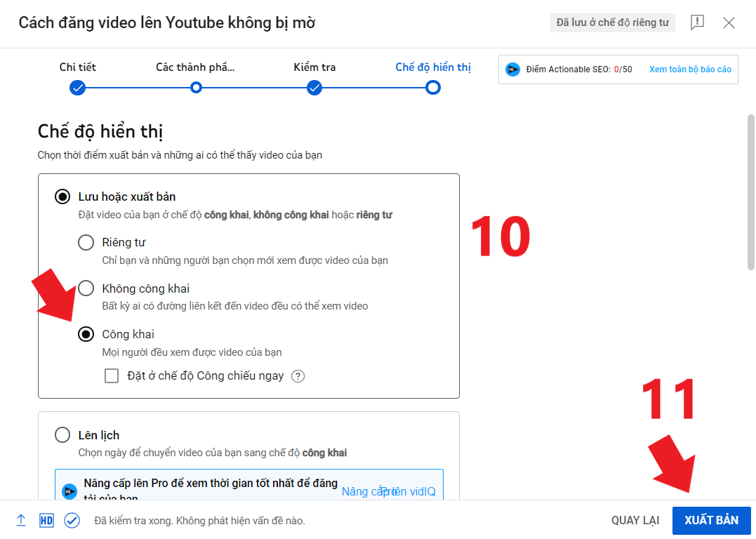The image size is (756, 539).
Task: Click the vidIQ logo beside SEO score
Action: [512, 69]
